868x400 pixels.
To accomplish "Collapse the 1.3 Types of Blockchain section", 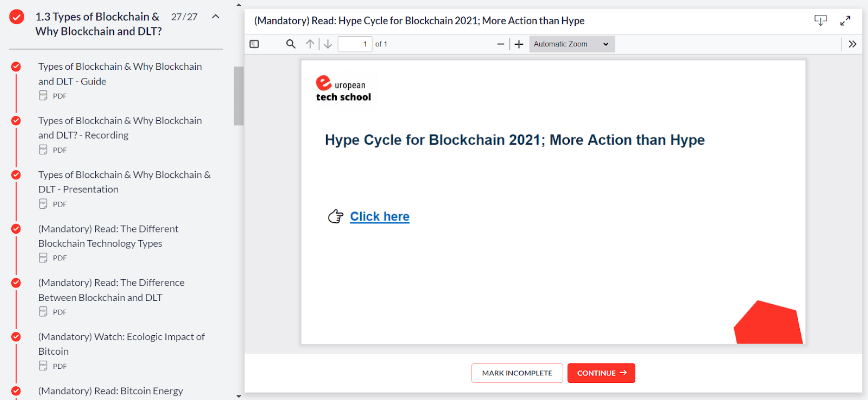I will [216, 17].
